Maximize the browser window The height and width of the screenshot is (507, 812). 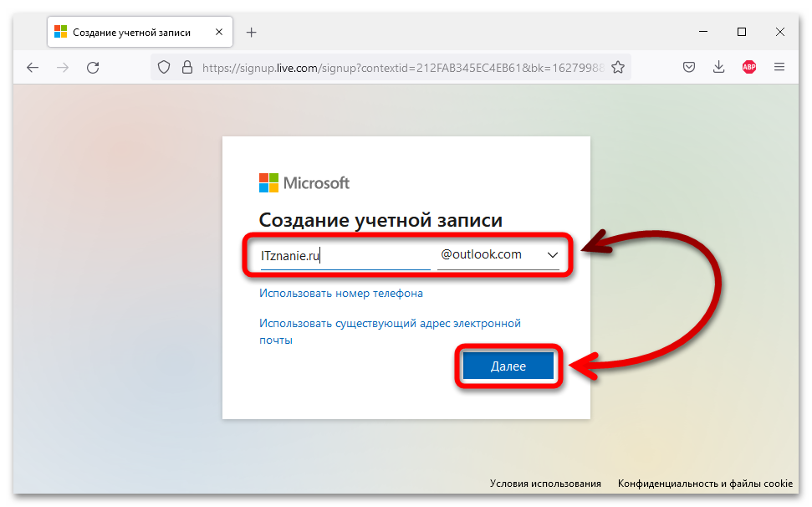pyautogui.click(x=742, y=32)
